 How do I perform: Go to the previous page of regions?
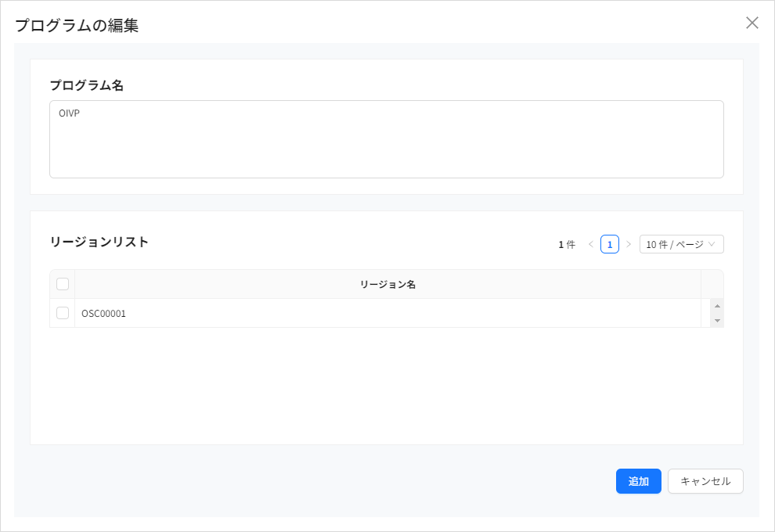(x=590, y=244)
